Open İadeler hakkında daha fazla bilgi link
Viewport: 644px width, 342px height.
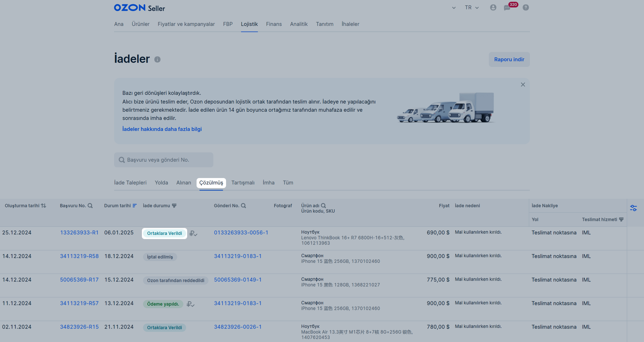click(x=162, y=129)
